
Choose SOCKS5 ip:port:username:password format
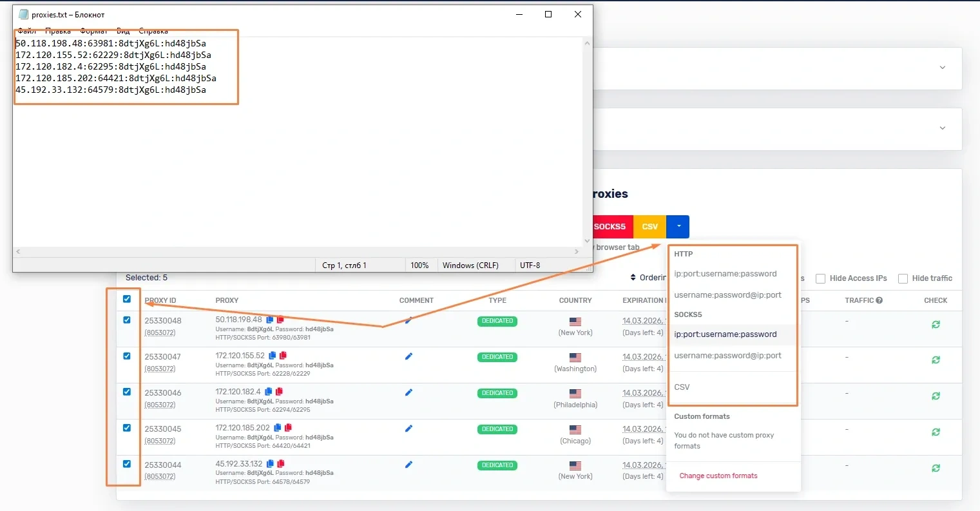[x=725, y=334]
